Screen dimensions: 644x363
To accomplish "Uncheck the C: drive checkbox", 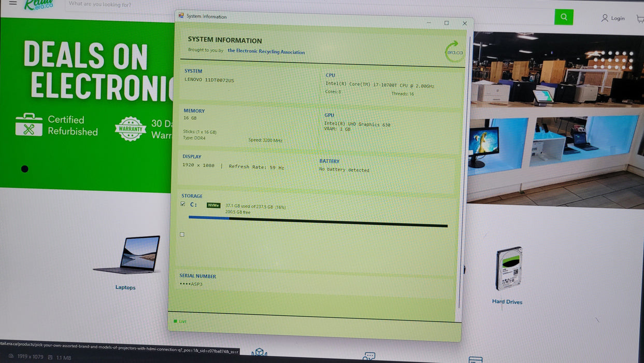I will coord(183,204).
